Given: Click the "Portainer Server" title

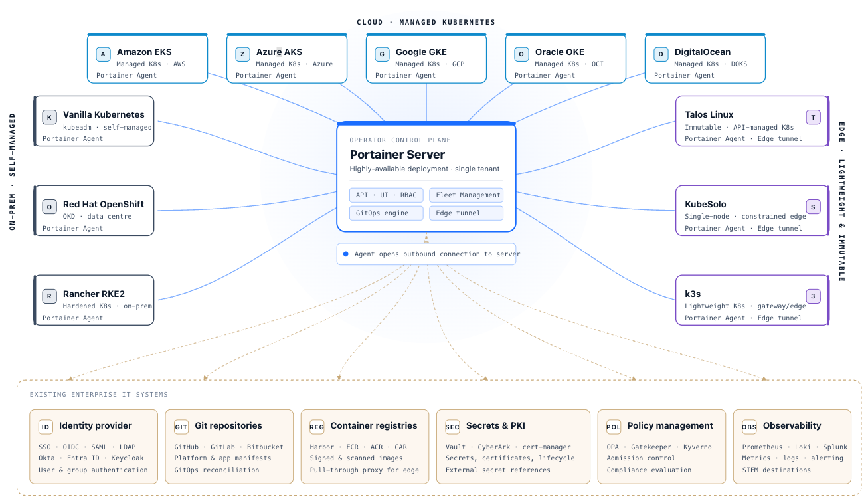Looking at the screenshot, I should tap(397, 155).
